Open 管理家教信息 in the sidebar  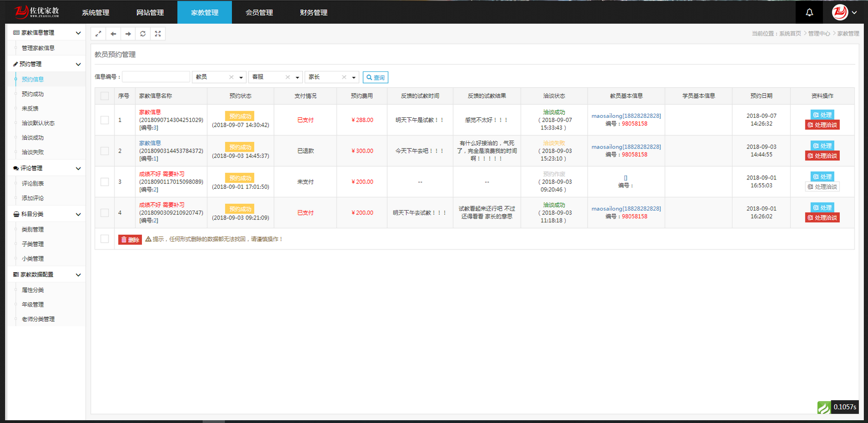[x=38, y=48]
